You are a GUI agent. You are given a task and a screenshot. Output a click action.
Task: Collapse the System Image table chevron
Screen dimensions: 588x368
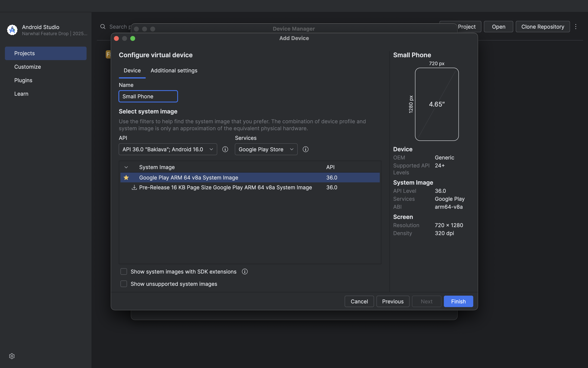(126, 167)
